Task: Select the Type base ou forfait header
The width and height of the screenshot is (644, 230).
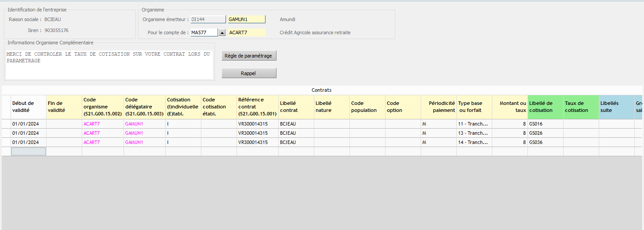Action: pos(474,107)
